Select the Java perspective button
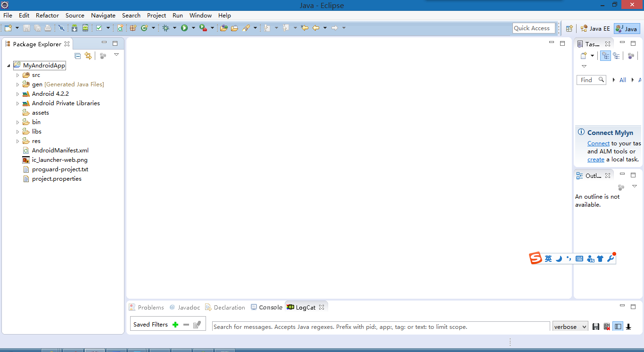The height and width of the screenshot is (352, 644). [627, 28]
